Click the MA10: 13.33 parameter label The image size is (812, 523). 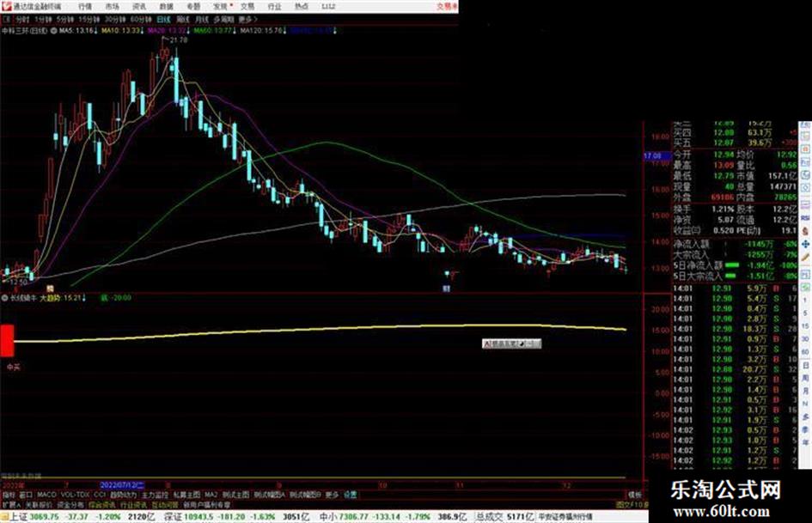(x=123, y=31)
